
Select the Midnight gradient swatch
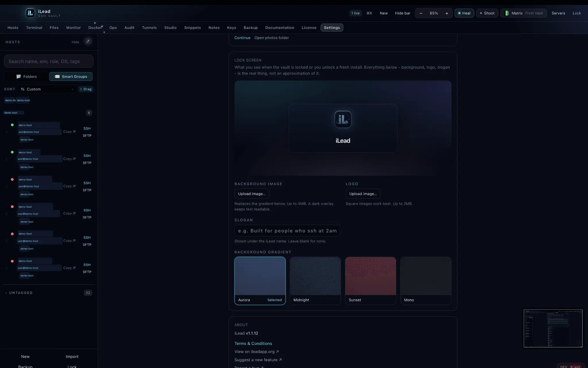[x=315, y=281]
